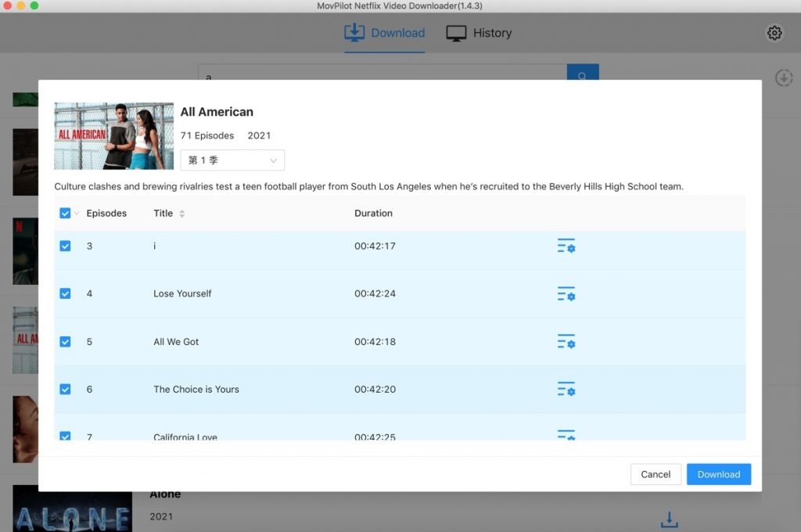Uncheck episode 7 California Love checkbox

(65, 436)
